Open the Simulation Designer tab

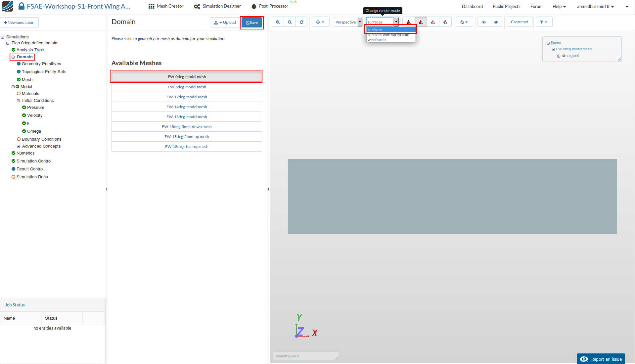coord(218,6)
